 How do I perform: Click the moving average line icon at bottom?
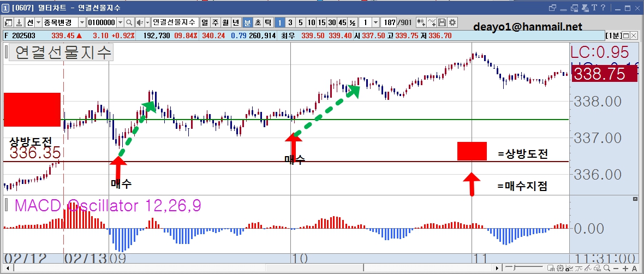[x=579, y=268]
